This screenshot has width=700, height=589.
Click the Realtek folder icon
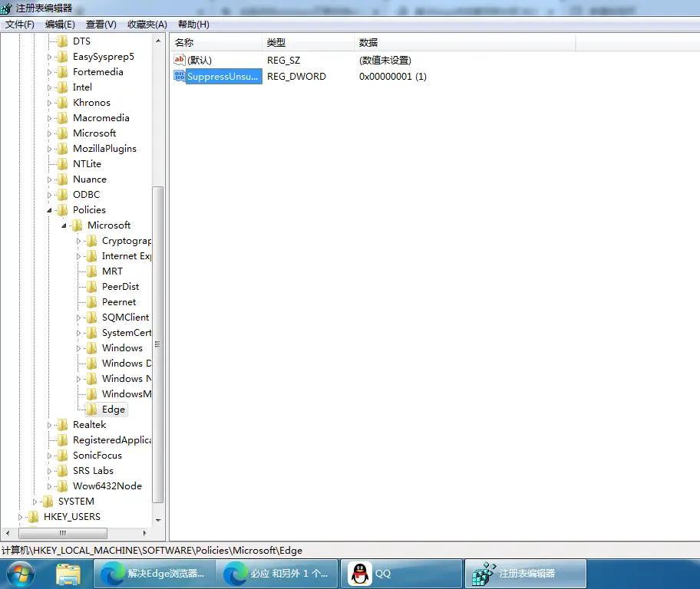point(63,425)
